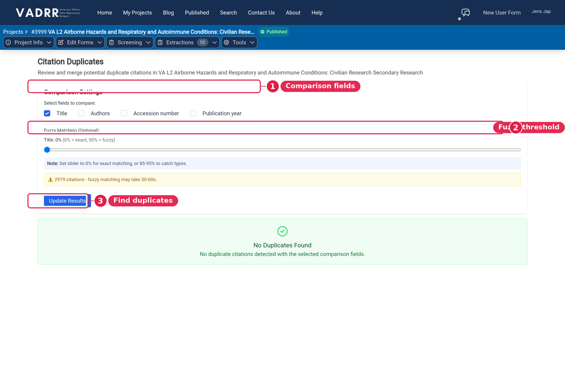Click the Project Info circle icon
565x392 pixels.
(8, 42)
